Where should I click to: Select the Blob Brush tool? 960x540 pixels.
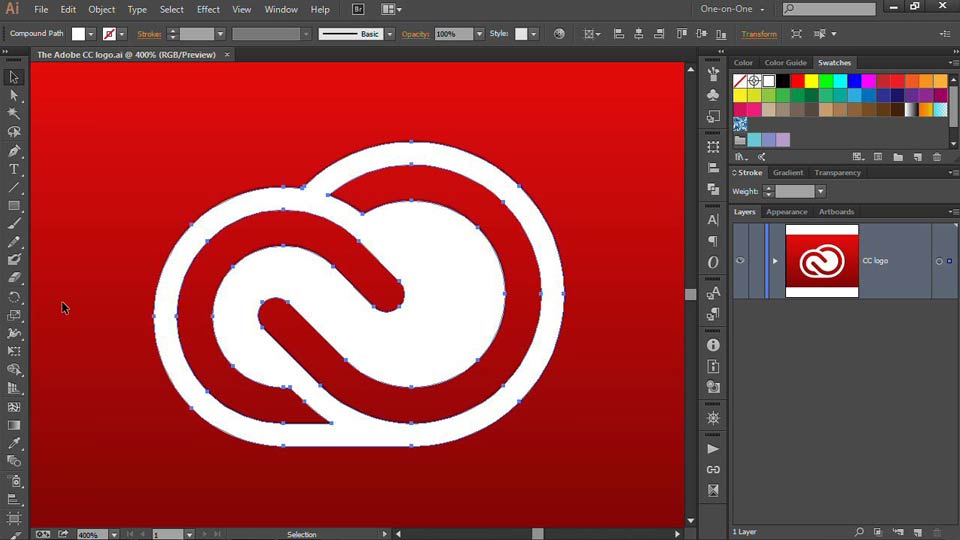[x=13, y=260]
